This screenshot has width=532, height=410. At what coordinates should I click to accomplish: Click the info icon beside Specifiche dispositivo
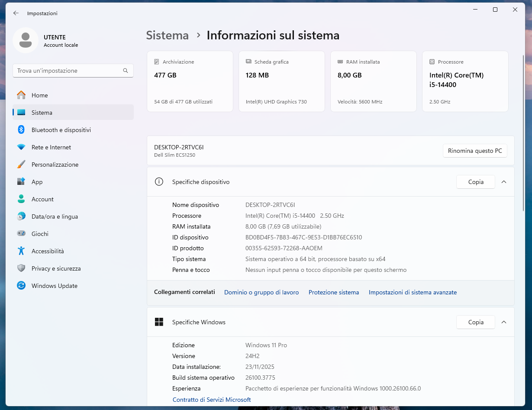click(159, 182)
